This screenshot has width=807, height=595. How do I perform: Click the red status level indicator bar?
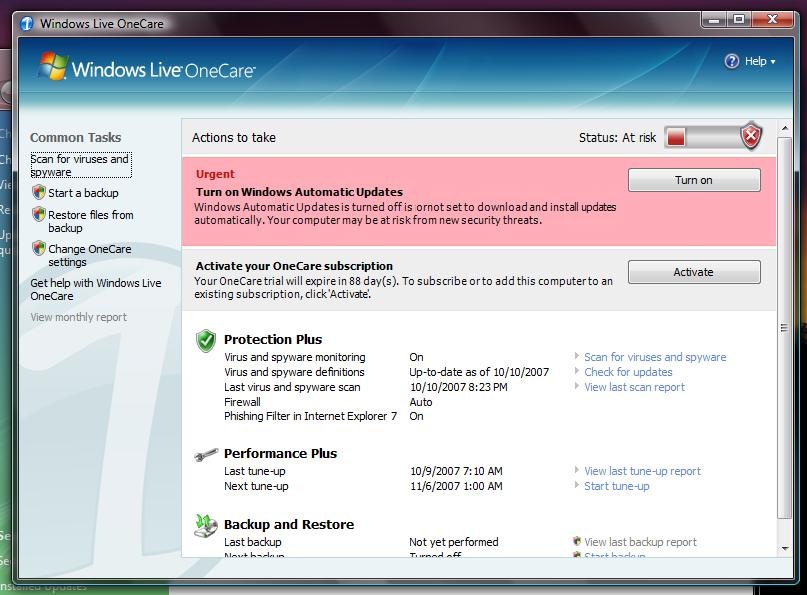click(x=676, y=137)
